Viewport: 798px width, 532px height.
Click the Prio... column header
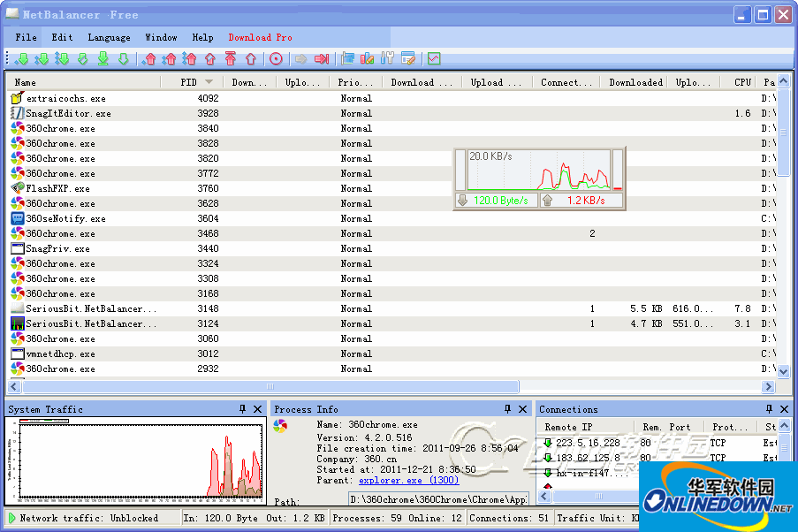(x=356, y=82)
